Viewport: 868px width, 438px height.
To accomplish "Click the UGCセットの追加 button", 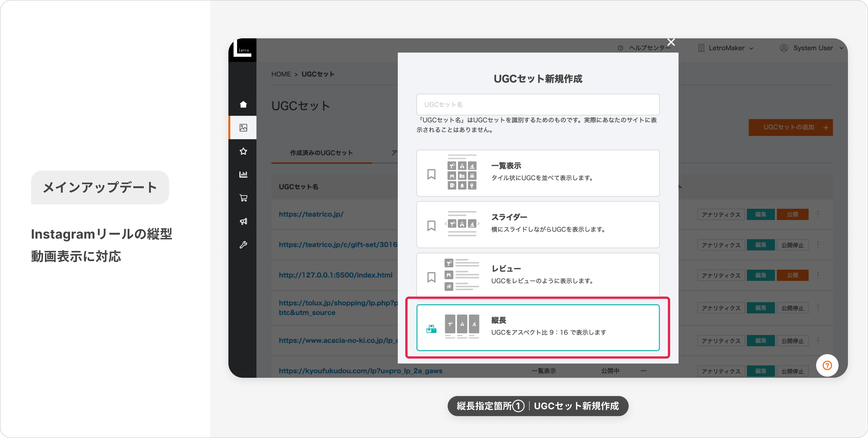I will pyautogui.click(x=790, y=128).
